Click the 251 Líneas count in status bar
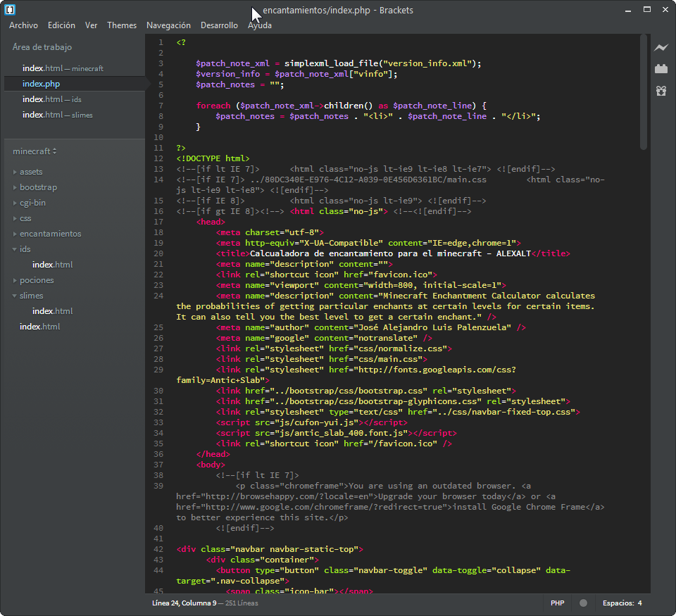The width and height of the screenshot is (676, 616). (242, 603)
